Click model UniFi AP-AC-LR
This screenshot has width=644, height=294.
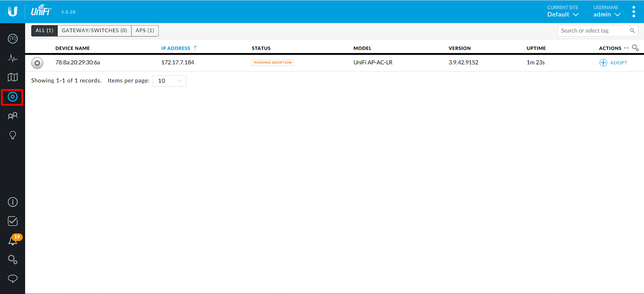[373, 62]
